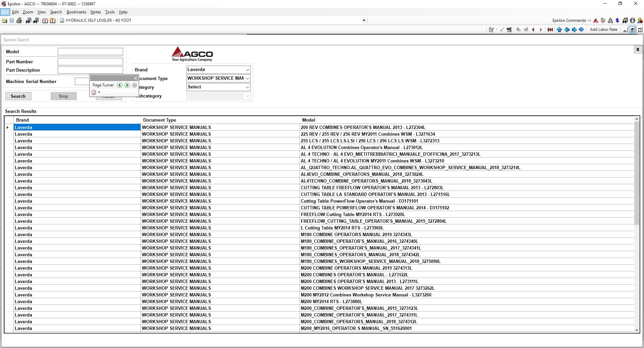
Task: Click the Part Number input field
Action: (x=90, y=62)
